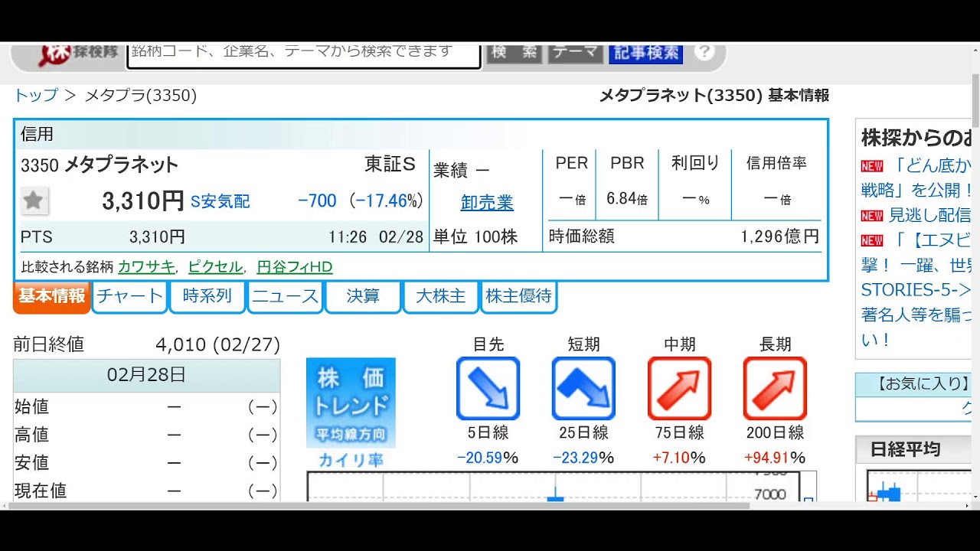Click the 02月28日 date header
The height and width of the screenshot is (551, 980).
click(x=146, y=375)
